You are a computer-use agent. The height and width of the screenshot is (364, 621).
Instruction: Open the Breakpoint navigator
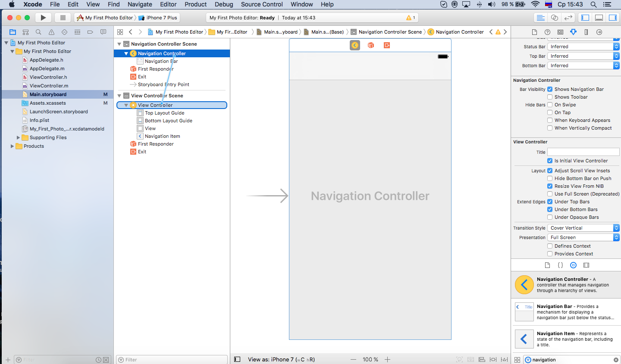(x=90, y=32)
